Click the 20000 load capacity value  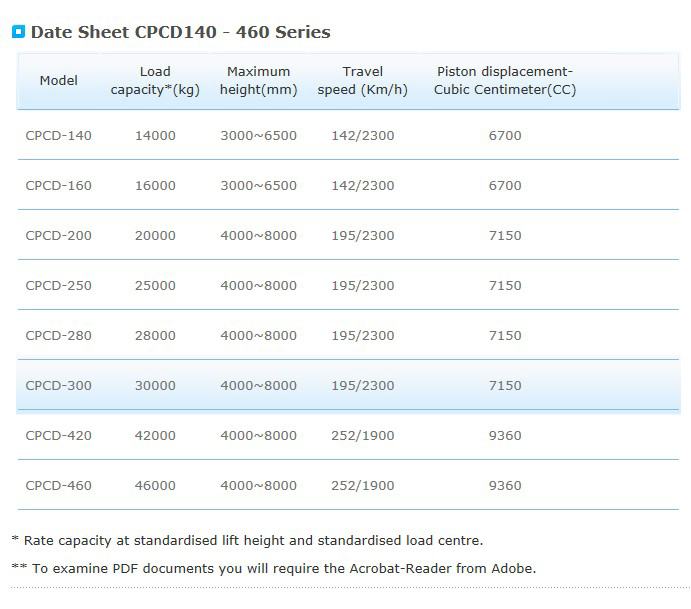point(155,235)
